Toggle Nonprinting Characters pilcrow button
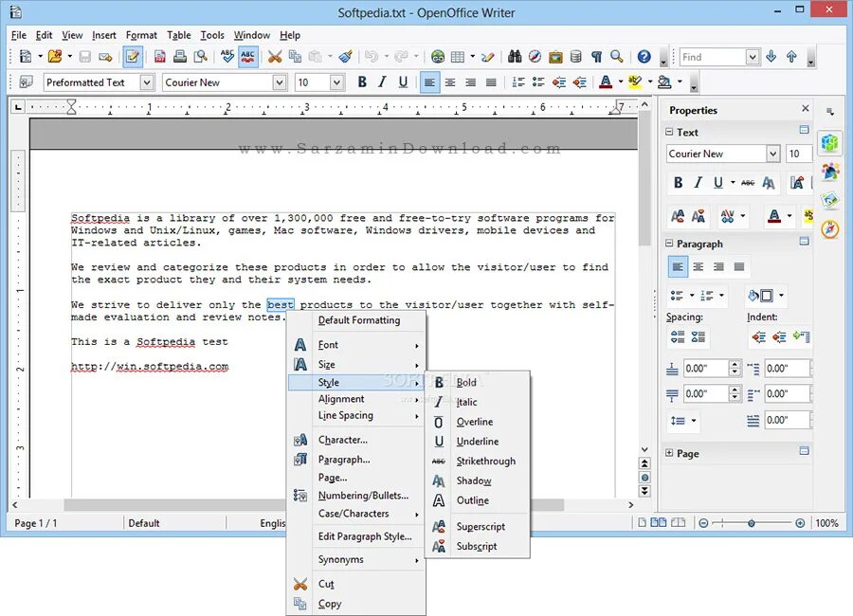This screenshot has height=616, width=853. point(597,57)
